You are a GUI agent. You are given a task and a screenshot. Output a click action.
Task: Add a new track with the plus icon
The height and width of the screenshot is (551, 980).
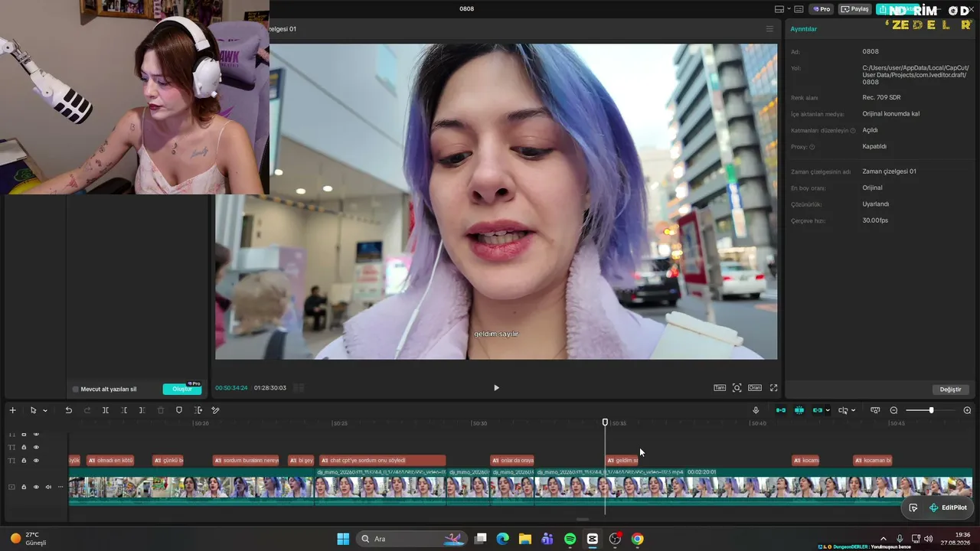(12, 410)
